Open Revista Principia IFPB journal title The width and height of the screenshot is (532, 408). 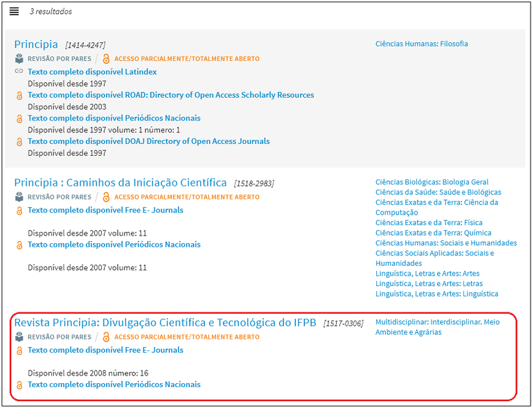pos(165,323)
